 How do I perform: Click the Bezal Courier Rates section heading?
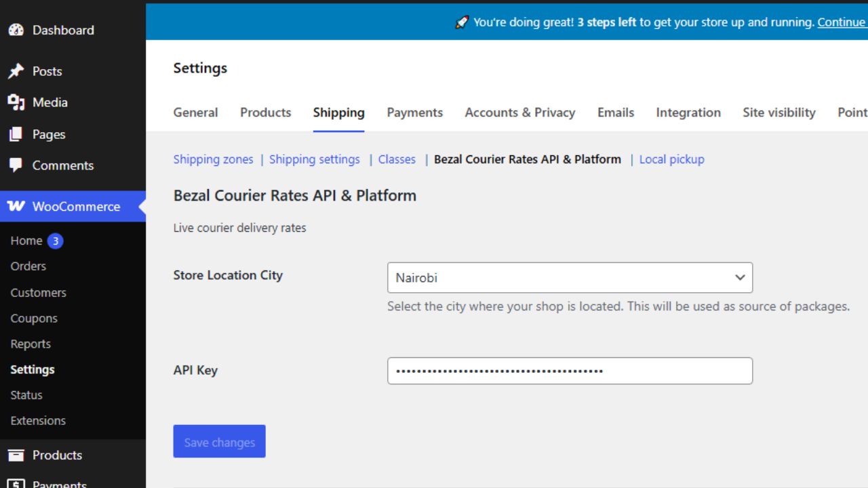(295, 195)
